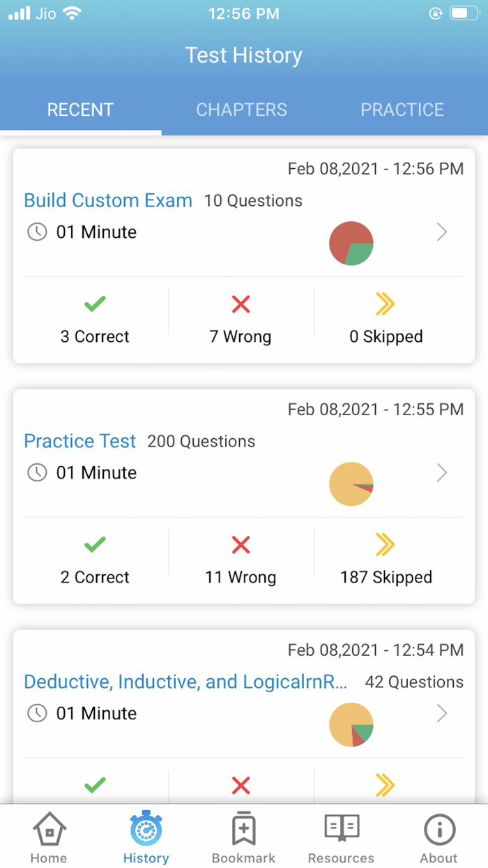The image size is (488, 868).
Task: Click the clock icon next to Practice Test duration
Action: (x=35, y=472)
